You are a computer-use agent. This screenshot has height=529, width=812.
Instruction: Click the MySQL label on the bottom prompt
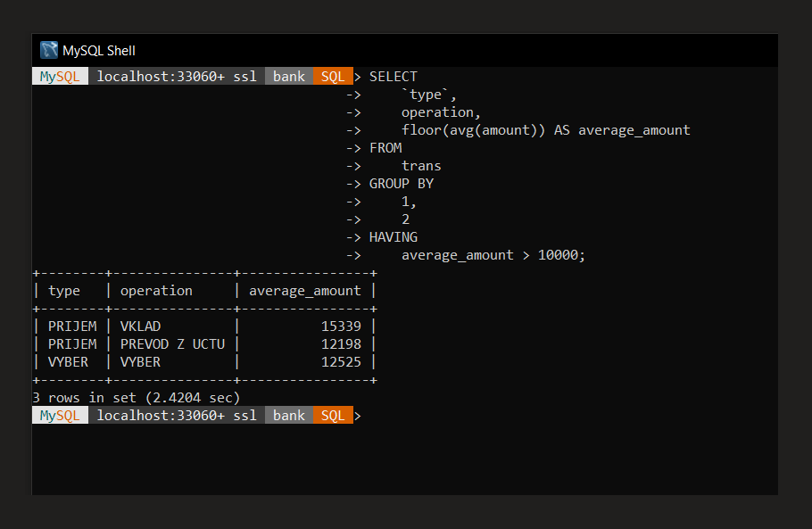point(59,415)
